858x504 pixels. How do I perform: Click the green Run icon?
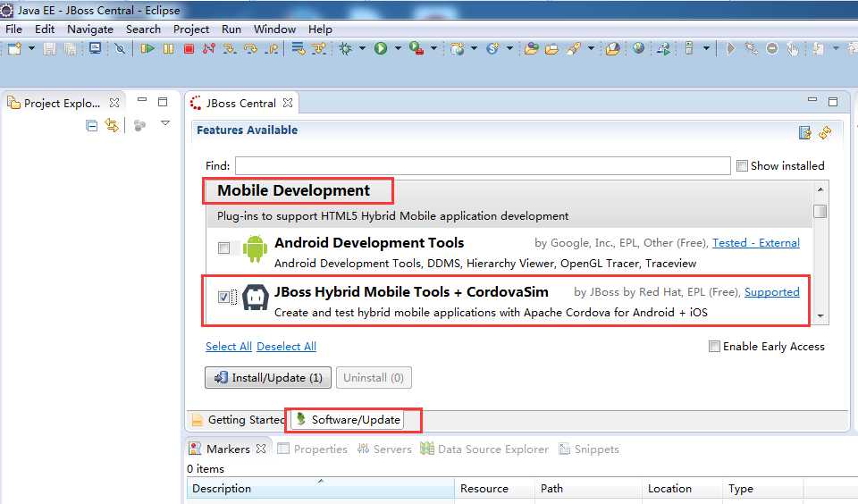coord(381,49)
